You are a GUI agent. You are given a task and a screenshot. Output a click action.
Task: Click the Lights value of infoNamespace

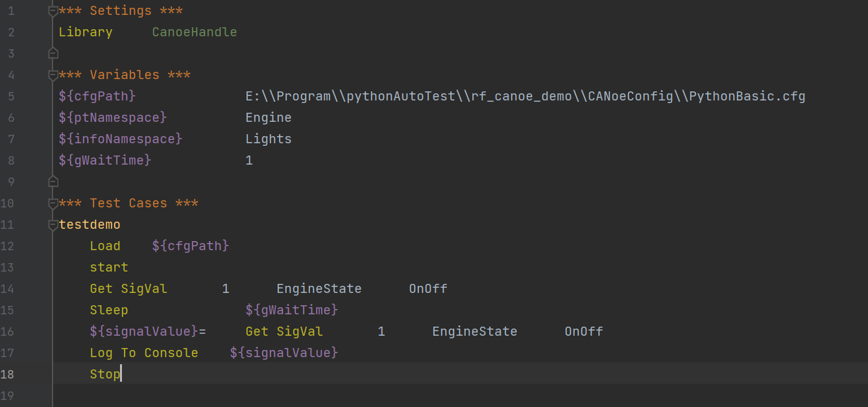tap(268, 139)
